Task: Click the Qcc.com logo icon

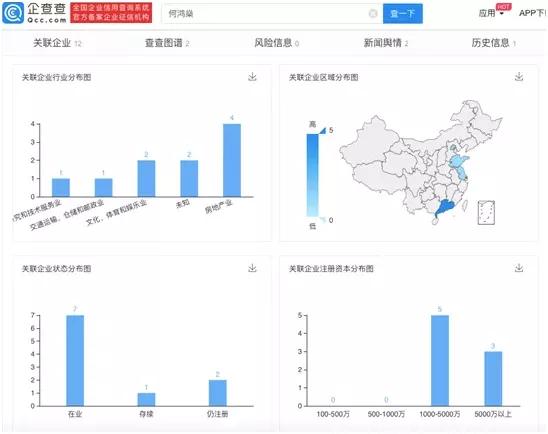Action: coord(13,13)
